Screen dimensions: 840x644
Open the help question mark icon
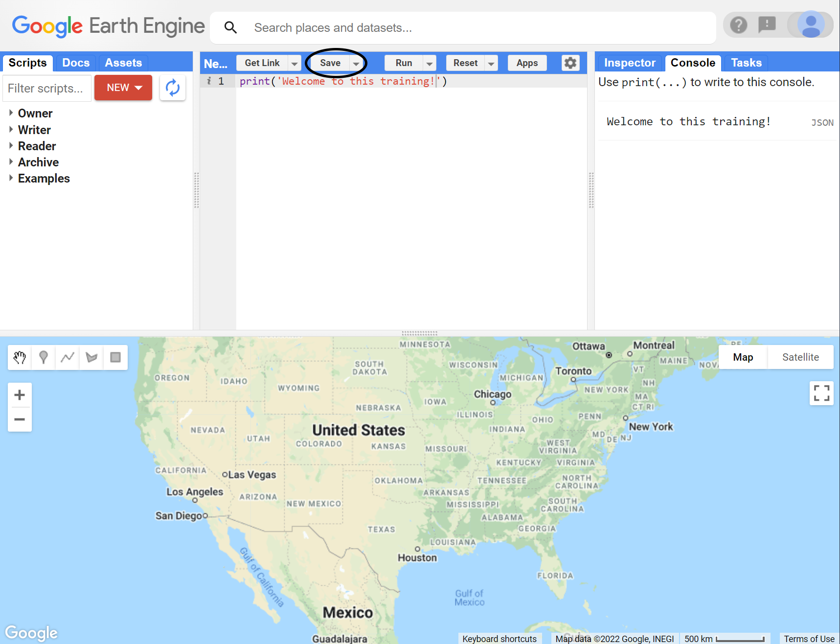click(738, 24)
